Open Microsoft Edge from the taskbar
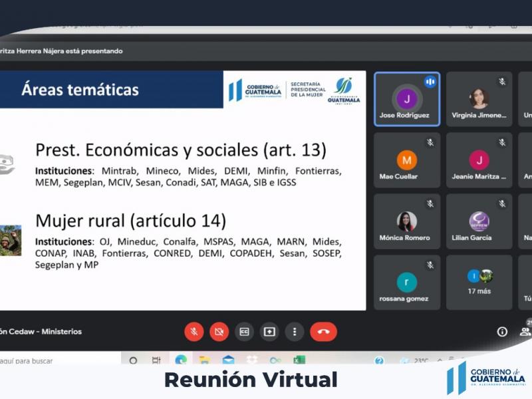Screen dimensions: 532x399 [180, 360]
